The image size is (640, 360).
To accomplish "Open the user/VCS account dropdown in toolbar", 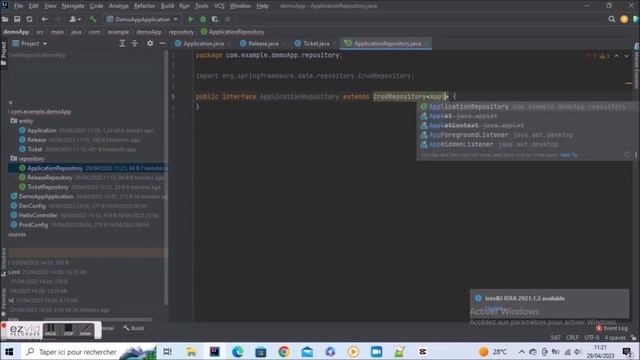I will [75, 19].
